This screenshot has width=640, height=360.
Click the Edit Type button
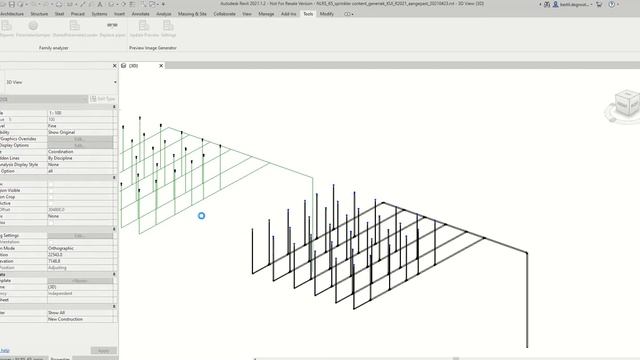[x=103, y=99]
